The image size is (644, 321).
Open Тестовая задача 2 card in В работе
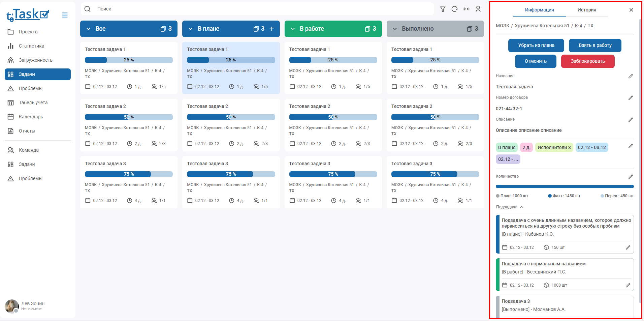coord(333,125)
